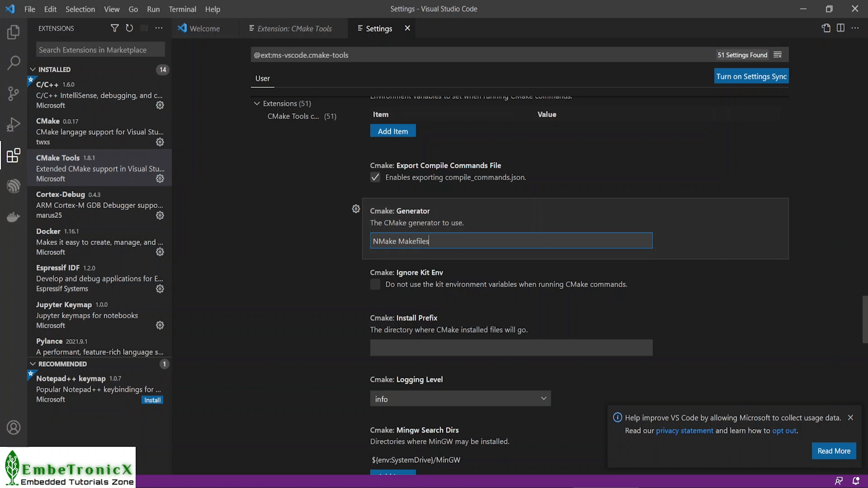
Task: Open notifications bell in status bar
Action: (x=856, y=481)
